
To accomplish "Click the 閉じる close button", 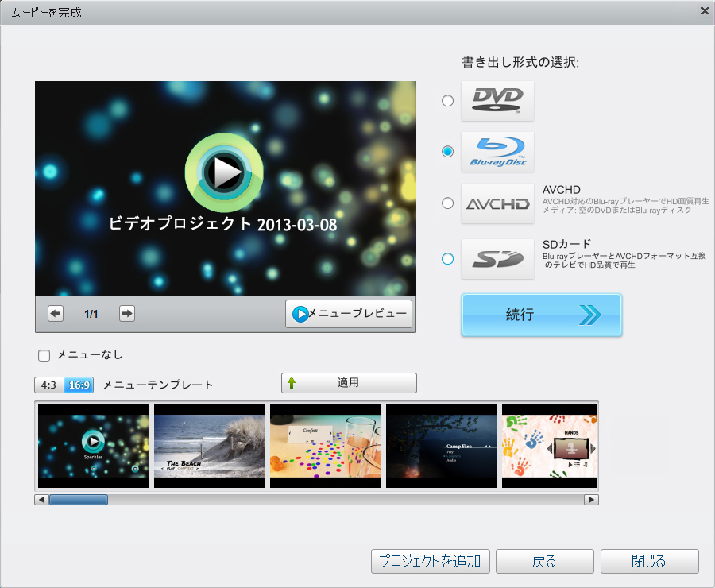I will pyautogui.click(x=649, y=561).
